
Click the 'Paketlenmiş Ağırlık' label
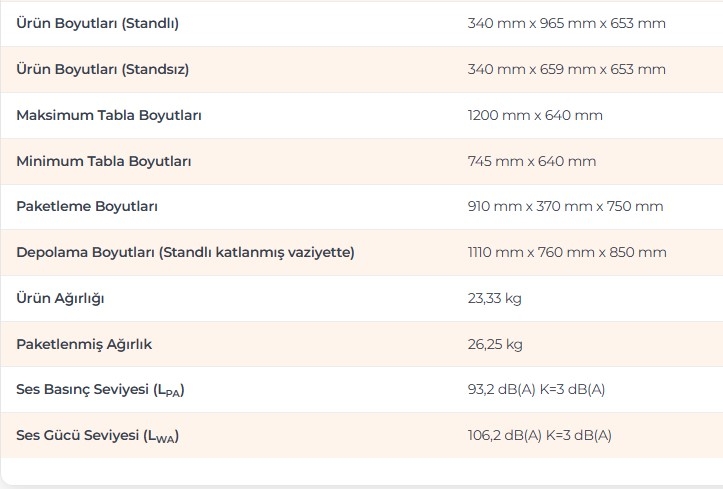[x=84, y=344]
